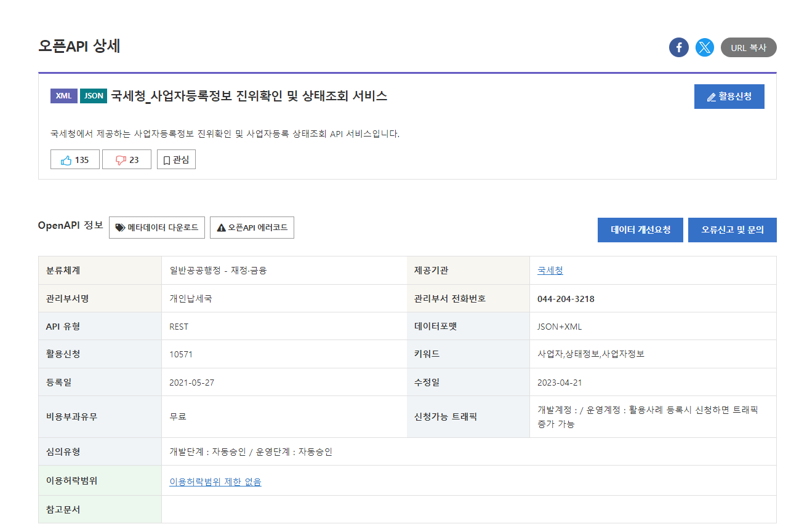This screenshot has height=532, width=807.
Task: Click the JSON+XML data format value
Action: point(560,327)
